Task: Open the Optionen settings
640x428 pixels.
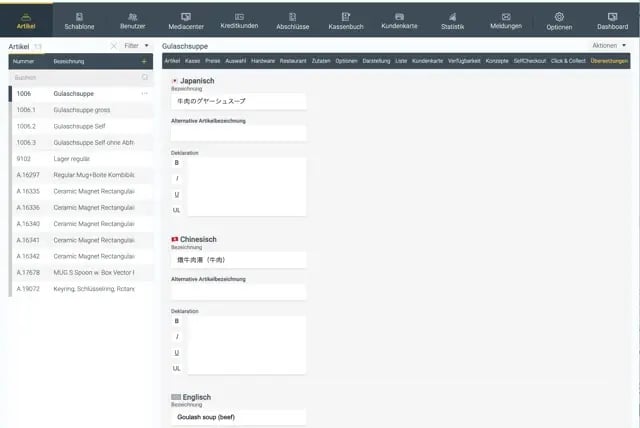Action: coord(559,20)
